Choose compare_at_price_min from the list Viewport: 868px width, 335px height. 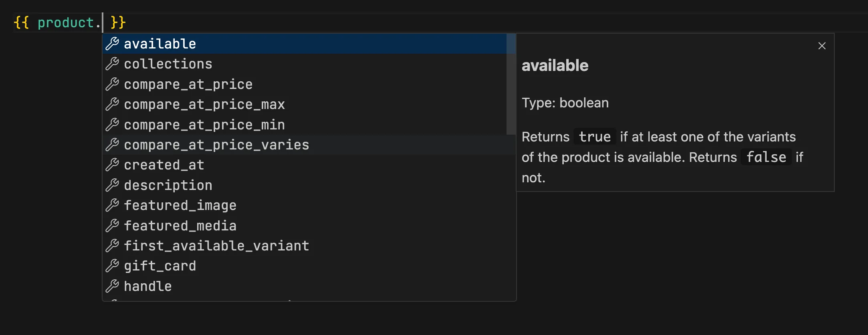[x=204, y=125]
